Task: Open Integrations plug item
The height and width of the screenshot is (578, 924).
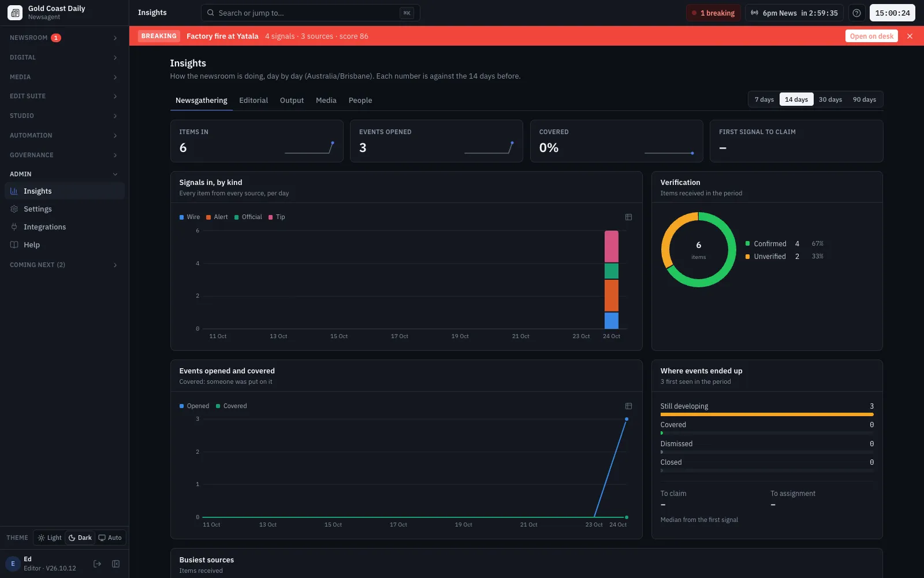Action: (x=65, y=227)
